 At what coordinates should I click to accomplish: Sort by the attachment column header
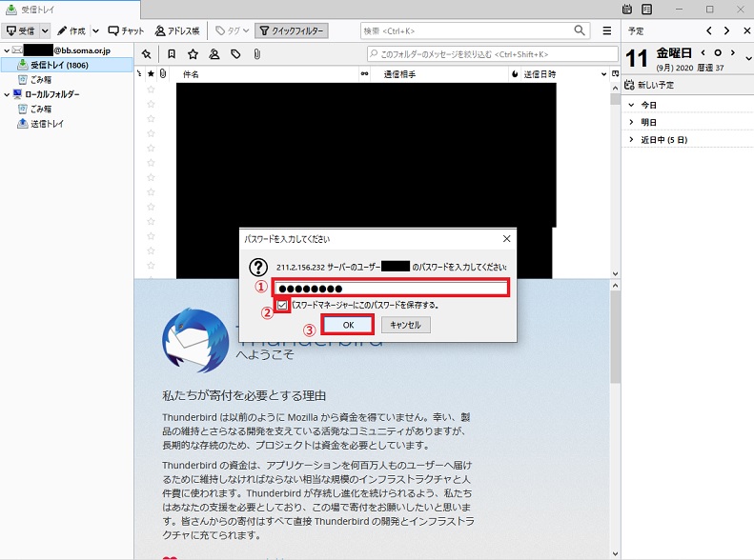[163, 74]
